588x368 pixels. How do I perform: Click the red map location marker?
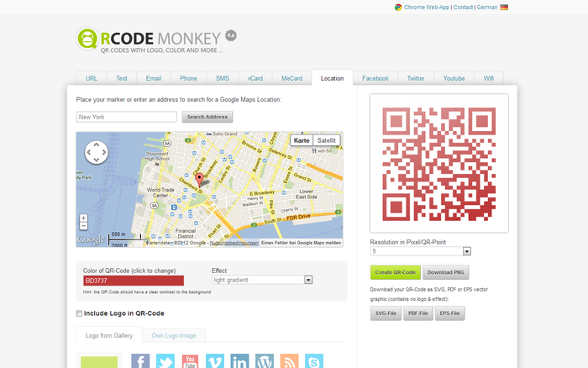[199, 180]
